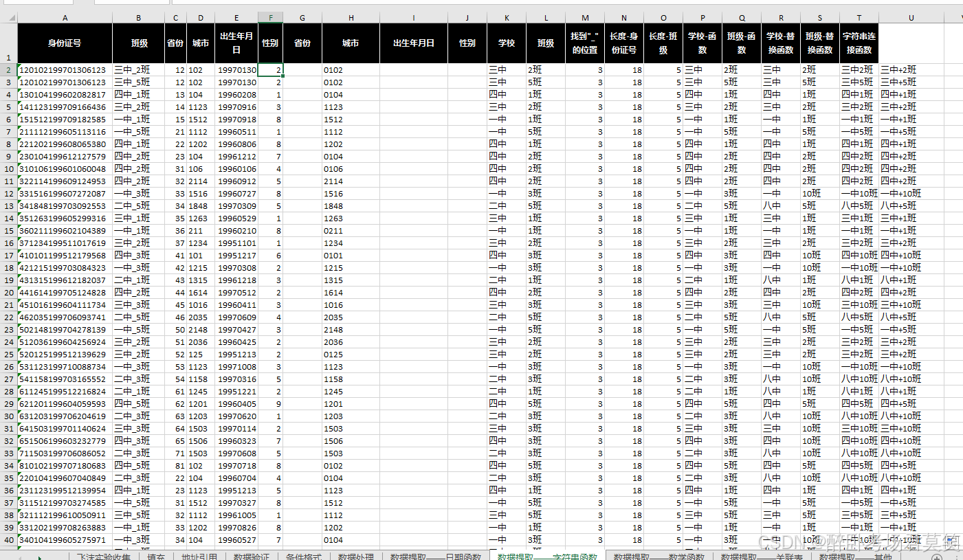Click the 学校-替换函数 header cell
The height and width of the screenshot is (560, 963).
[781, 43]
